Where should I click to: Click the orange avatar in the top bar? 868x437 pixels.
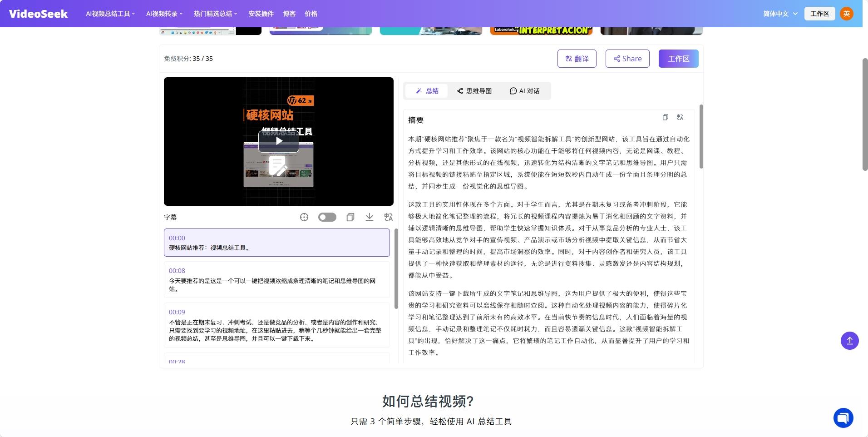coord(847,13)
